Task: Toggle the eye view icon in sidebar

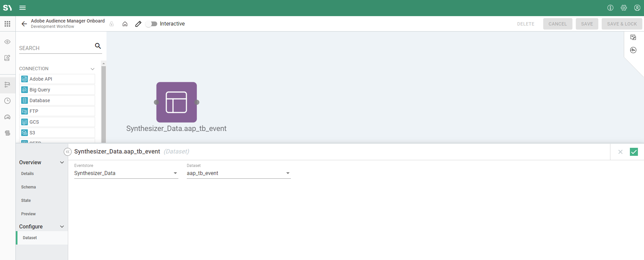Action: [x=7, y=42]
